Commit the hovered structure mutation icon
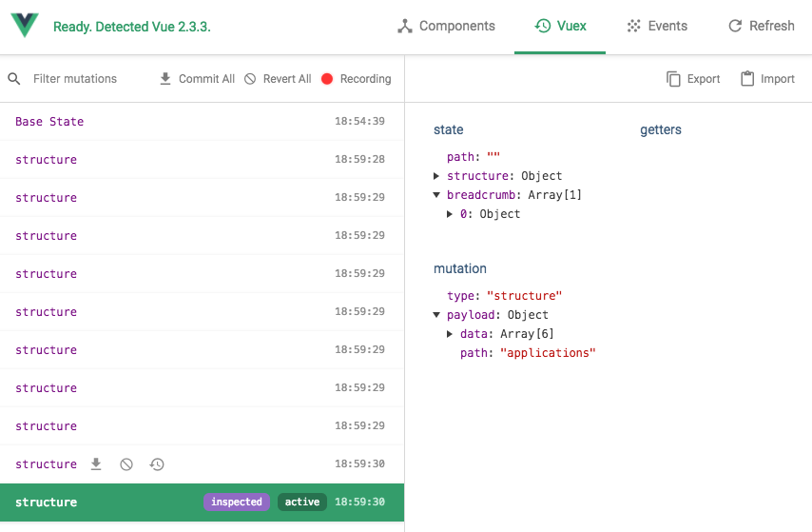Viewport: 812px width, 532px height. pyautogui.click(x=96, y=464)
